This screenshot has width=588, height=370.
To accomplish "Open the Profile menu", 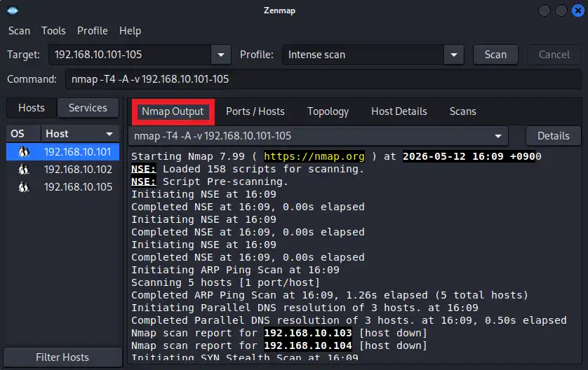I will tap(92, 31).
